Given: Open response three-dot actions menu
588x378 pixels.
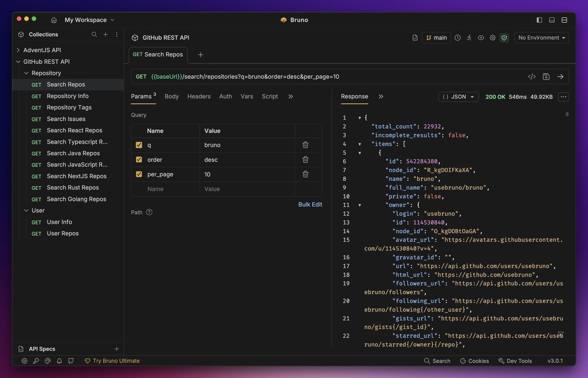Looking at the screenshot, I should (564, 97).
